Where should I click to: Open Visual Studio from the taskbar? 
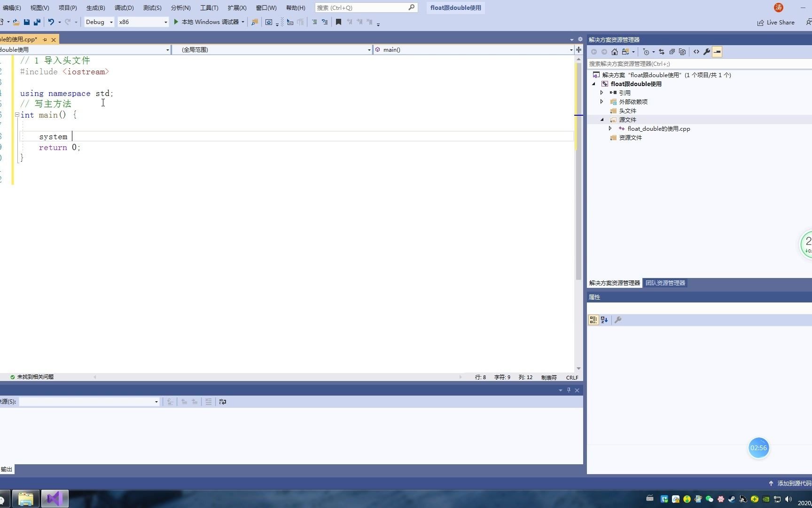click(x=55, y=499)
